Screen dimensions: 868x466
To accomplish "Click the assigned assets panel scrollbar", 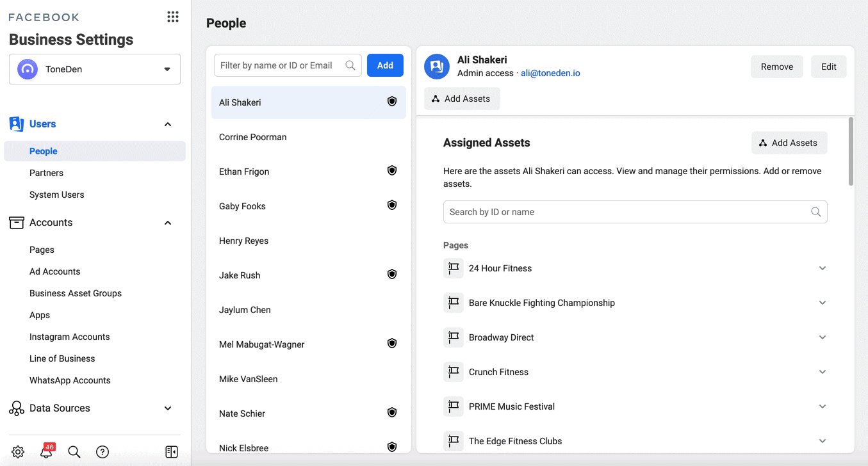I will coord(851,151).
